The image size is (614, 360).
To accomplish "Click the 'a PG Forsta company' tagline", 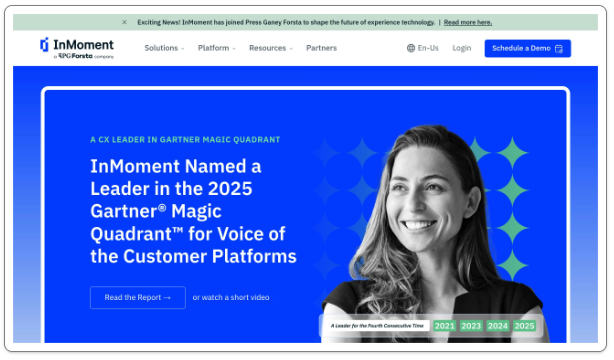I will 83,56.
